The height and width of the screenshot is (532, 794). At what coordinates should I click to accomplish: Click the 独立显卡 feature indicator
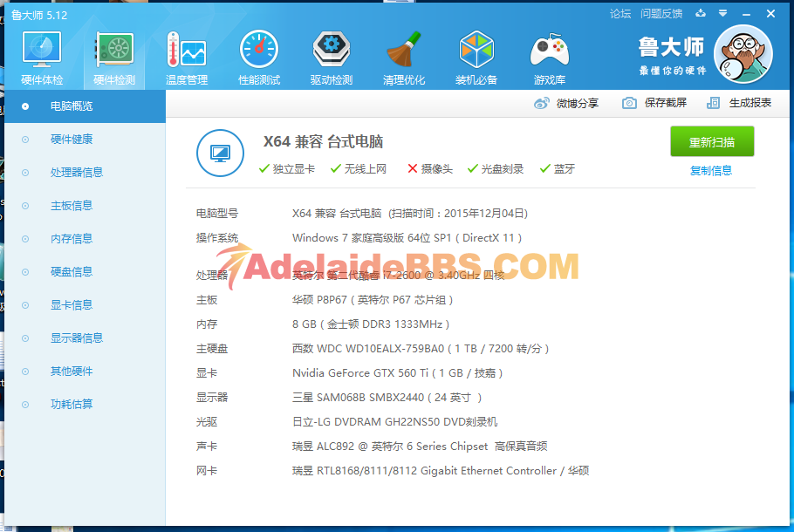pyautogui.click(x=286, y=169)
